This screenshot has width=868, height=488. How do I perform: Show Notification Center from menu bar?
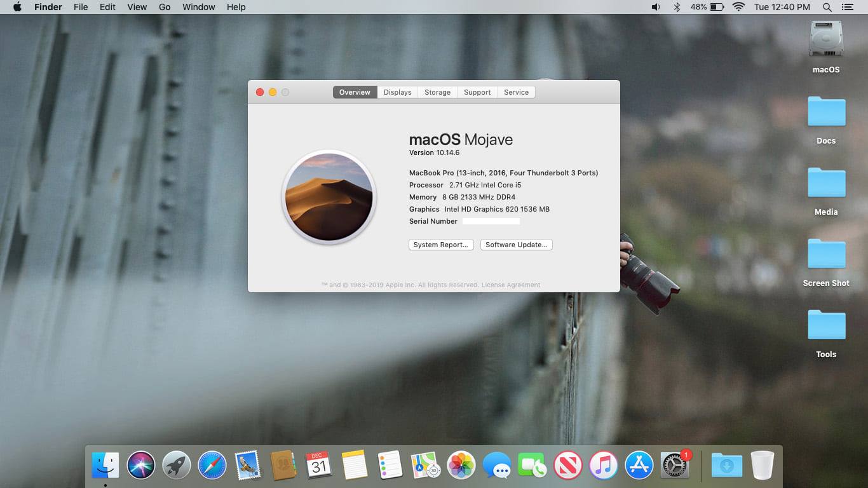847,7
